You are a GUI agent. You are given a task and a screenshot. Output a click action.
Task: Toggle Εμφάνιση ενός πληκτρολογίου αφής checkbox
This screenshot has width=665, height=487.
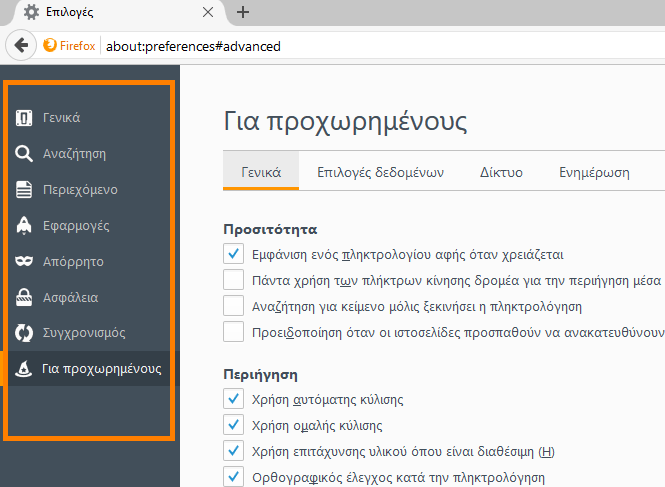[x=233, y=254]
